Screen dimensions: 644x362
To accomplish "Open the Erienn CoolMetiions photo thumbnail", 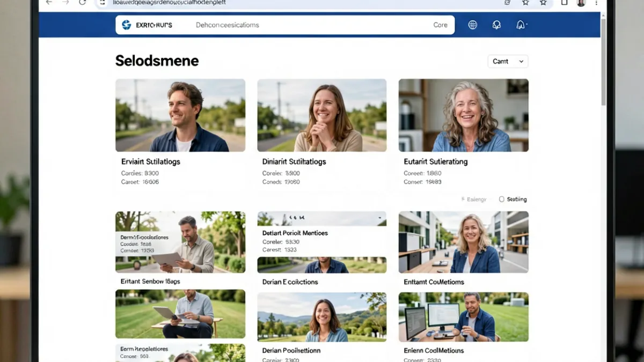I will tap(464, 317).
